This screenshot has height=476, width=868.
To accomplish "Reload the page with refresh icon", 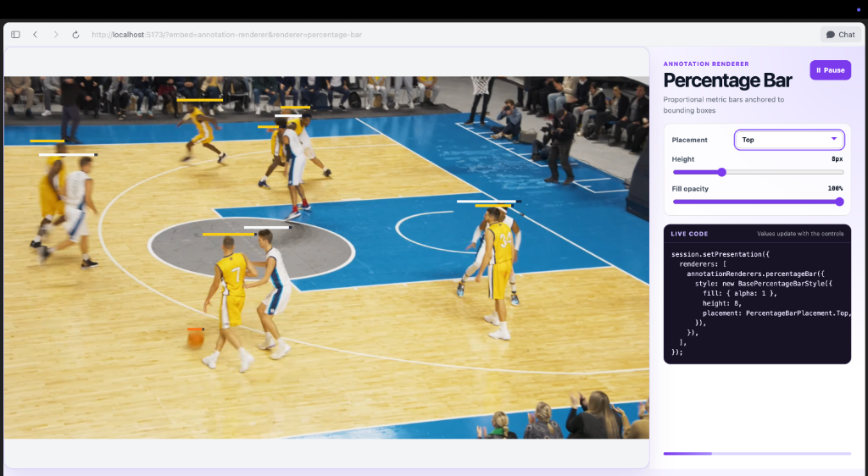I will 75,35.
